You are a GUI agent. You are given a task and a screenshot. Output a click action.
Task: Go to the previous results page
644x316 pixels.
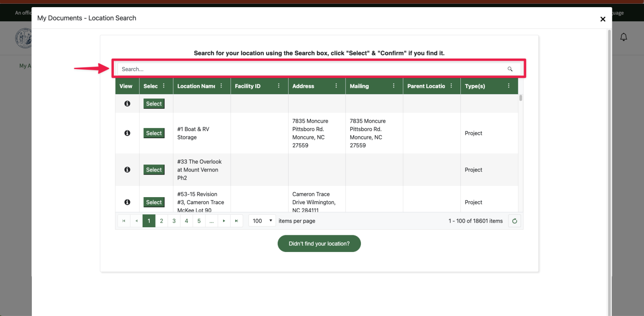coord(136,221)
